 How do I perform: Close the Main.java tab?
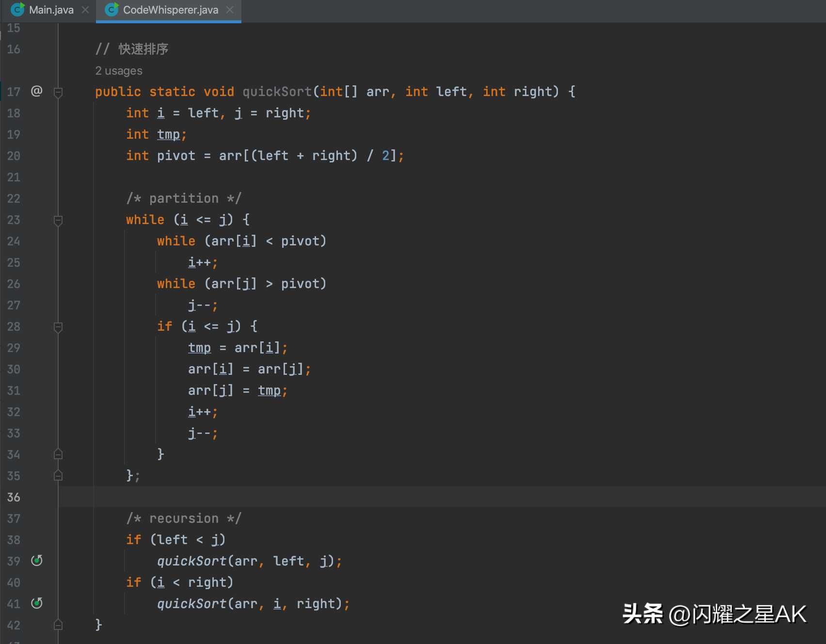(85, 10)
